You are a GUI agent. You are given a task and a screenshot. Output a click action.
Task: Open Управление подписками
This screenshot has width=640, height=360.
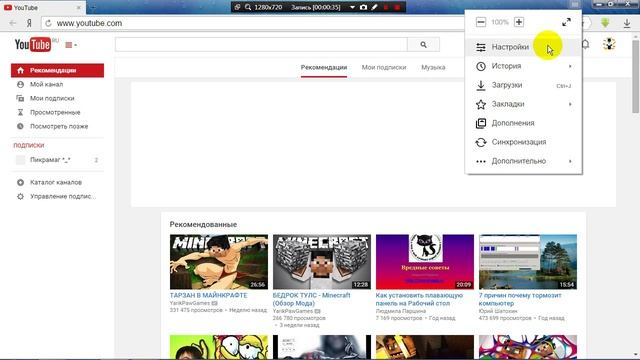pos(63,196)
